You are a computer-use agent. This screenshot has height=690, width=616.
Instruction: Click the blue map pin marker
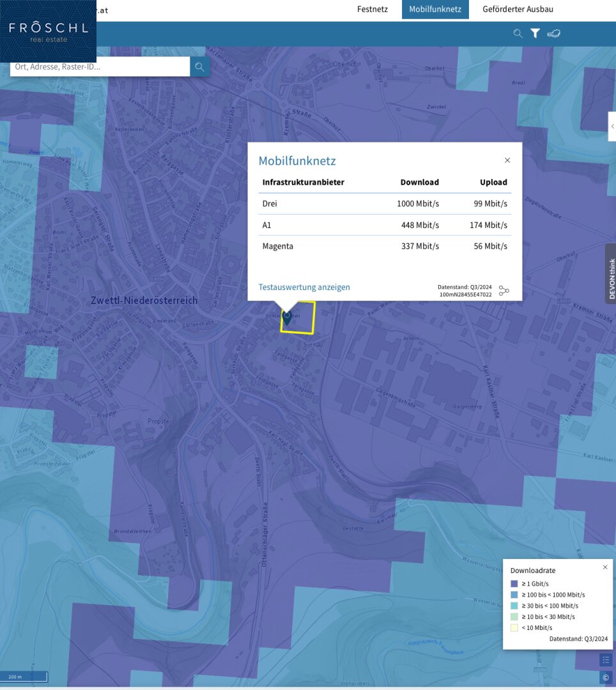(x=287, y=318)
